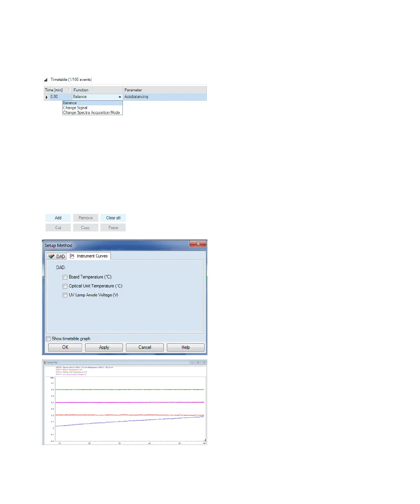
Task: Sort by the Time [min] column header
Action: tap(58, 90)
